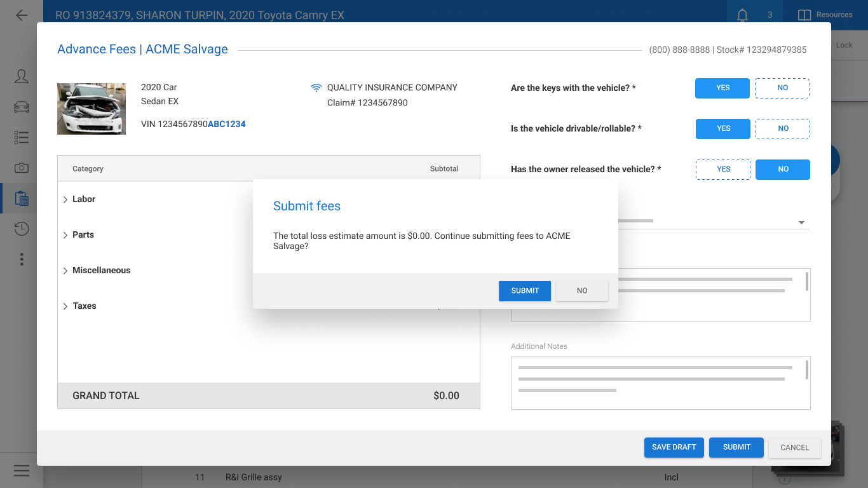The height and width of the screenshot is (488, 868).
Task: Click the phone number (800) 888-8888
Action: tap(679, 50)
